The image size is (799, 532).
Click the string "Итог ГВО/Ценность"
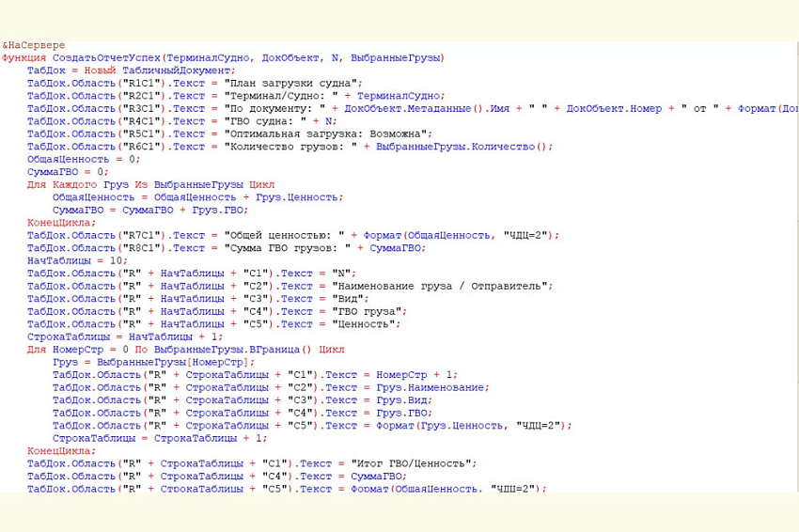click(x=414, y=463)
